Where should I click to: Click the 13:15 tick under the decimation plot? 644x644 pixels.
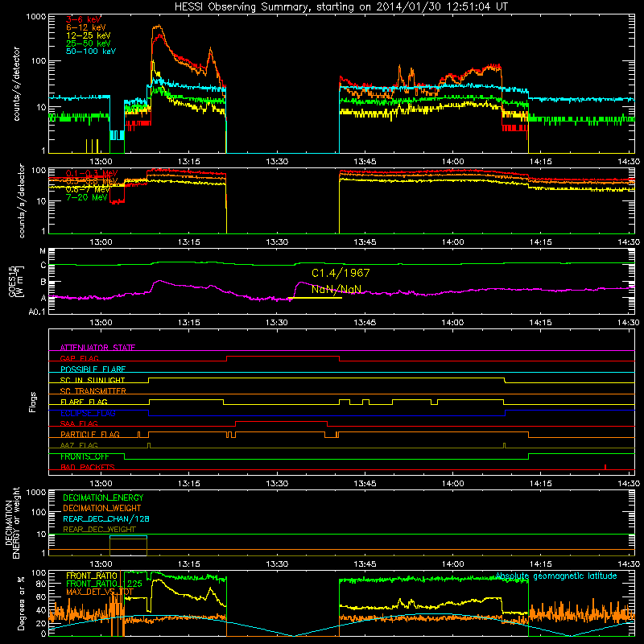click(189, 564)
